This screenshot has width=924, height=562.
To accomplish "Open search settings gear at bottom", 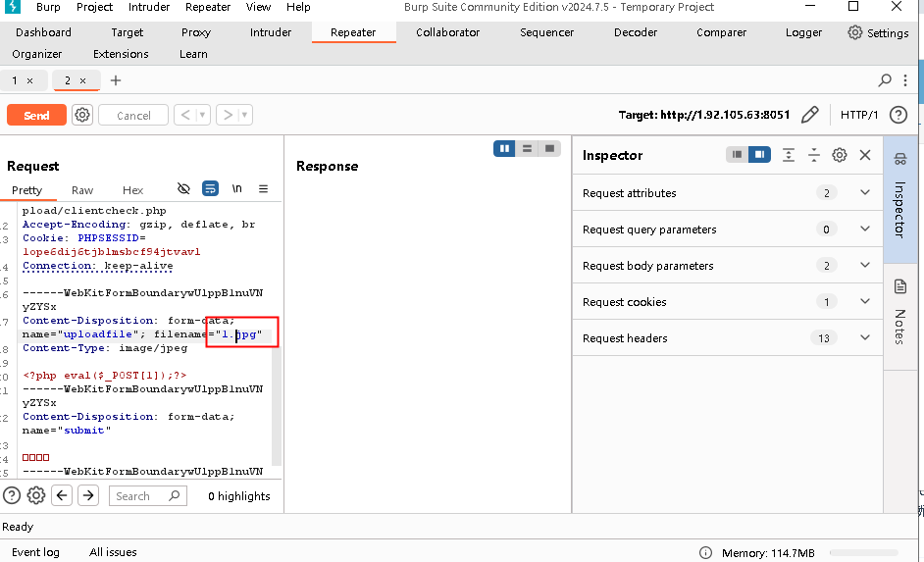I will (x=36, y=495).
